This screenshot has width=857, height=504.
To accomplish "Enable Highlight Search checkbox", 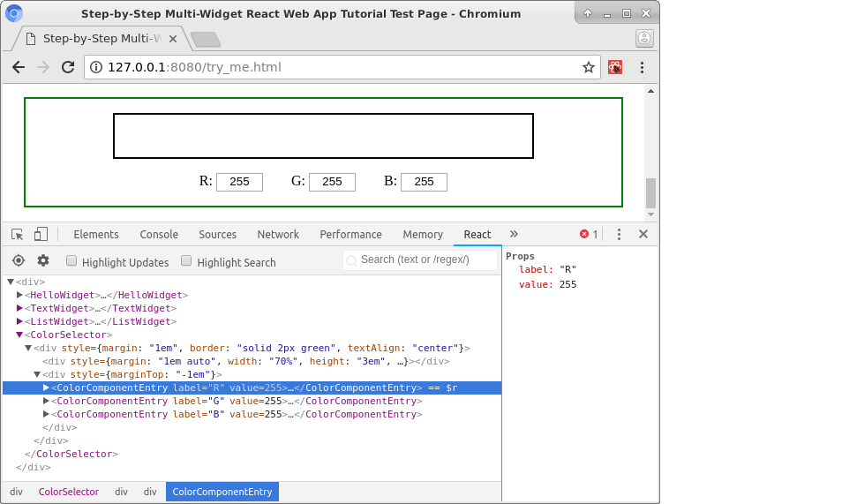I will click(x=186, y=261).
